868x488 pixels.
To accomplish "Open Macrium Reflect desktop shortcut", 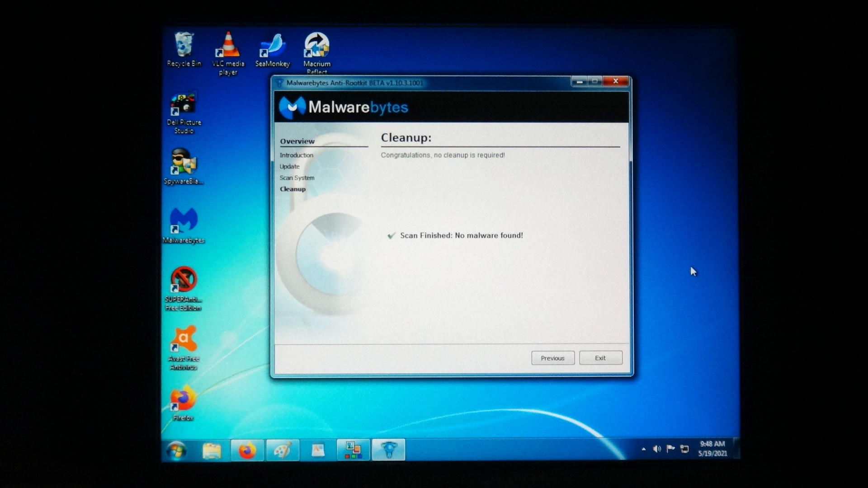I will (x=316, y=53).
